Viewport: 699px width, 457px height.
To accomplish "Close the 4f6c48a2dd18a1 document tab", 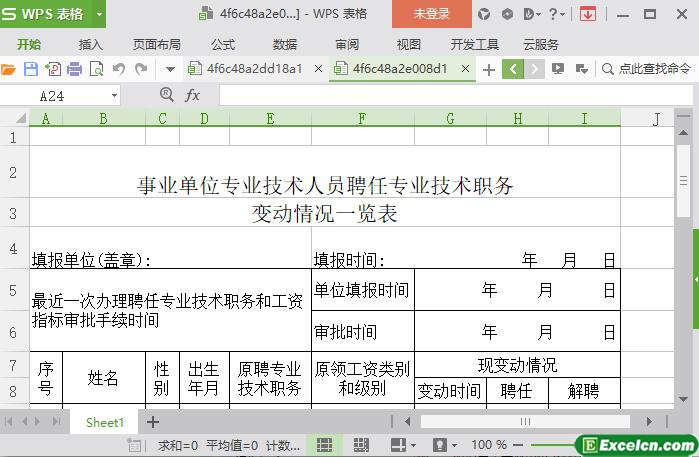I will click(x=318, y=69).
